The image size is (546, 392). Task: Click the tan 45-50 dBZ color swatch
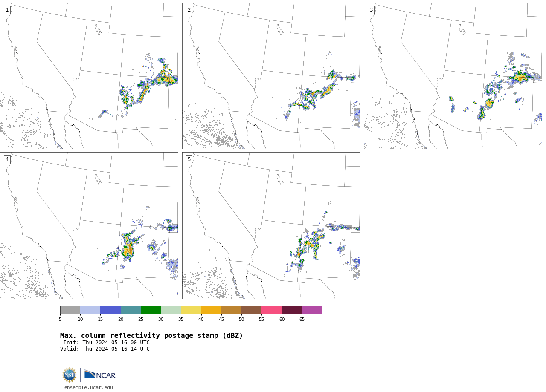[231, 310]
